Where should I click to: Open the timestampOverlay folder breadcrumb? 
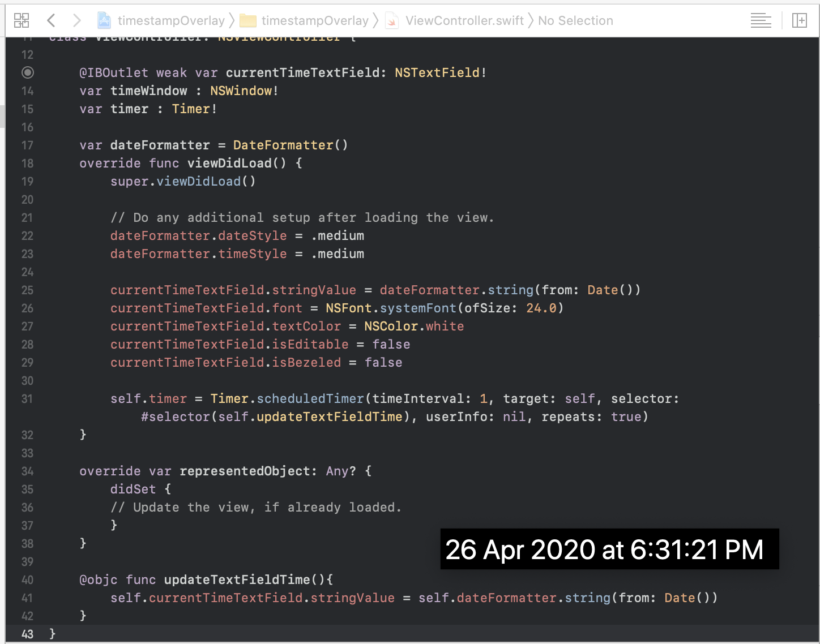click(x=315, y=21)
